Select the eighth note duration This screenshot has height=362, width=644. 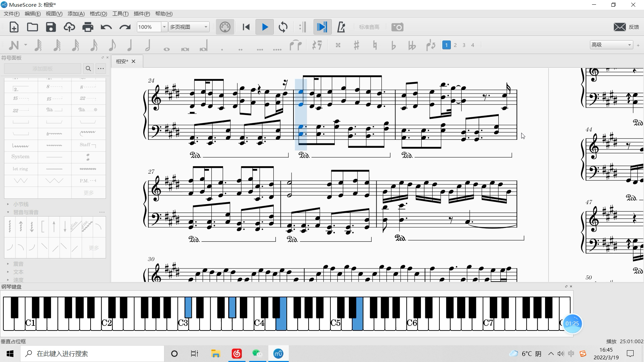[112, 45]
